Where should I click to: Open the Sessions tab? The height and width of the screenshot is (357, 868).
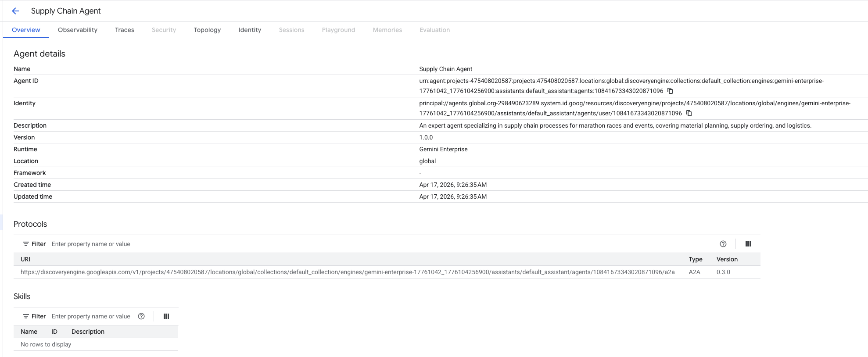pyautogui.click(x=291, y=30)
